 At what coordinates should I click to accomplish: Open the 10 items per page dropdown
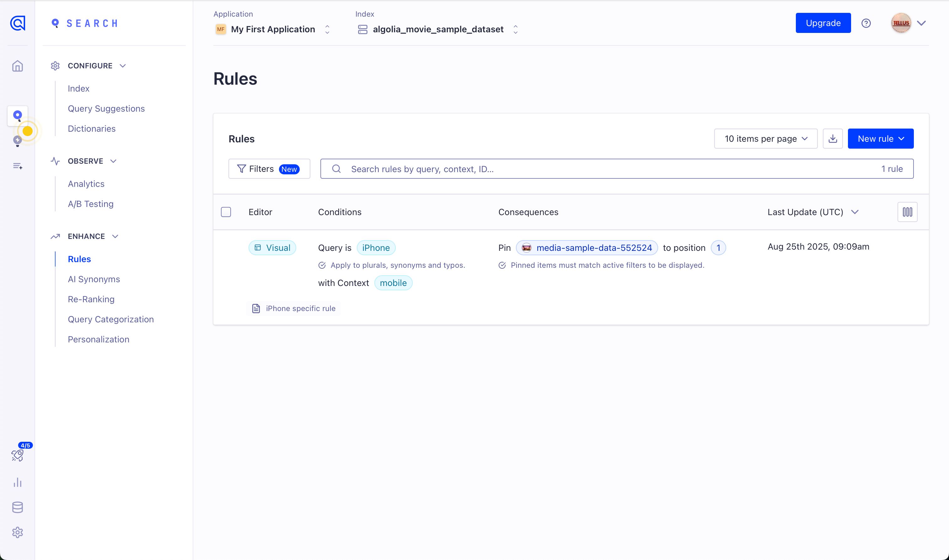point(765,139)
